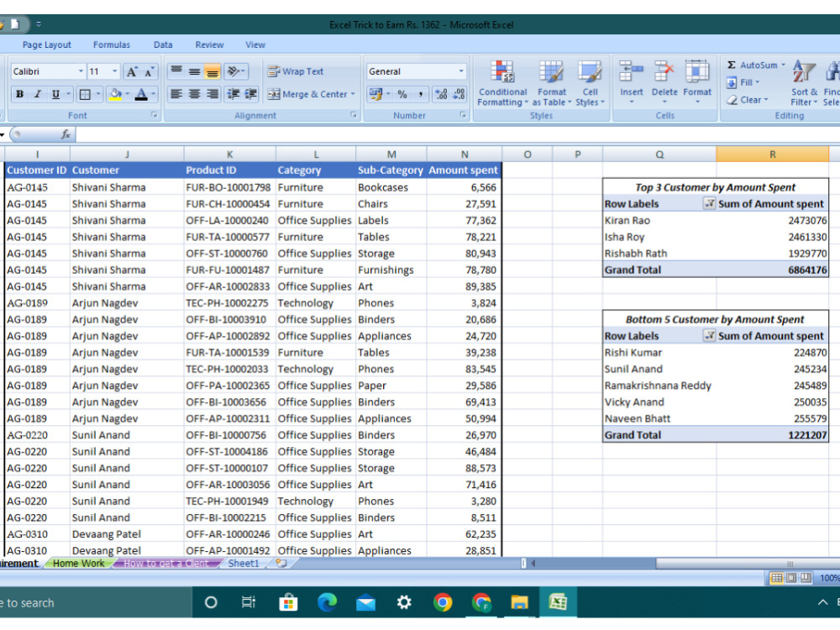Open the Page Layout tab
The width and height of the screenshot is (840, 630).
pyautogui.click(x=46, y=45)
